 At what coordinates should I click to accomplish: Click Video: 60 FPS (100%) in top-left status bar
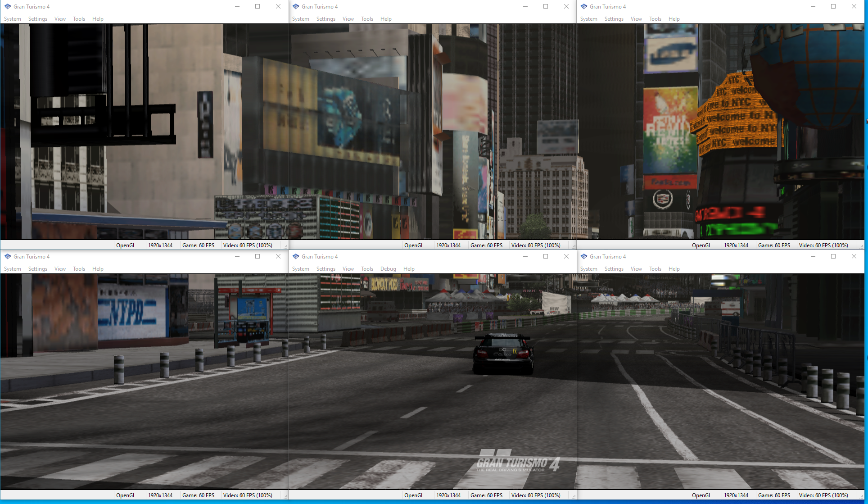coord(248,245)
